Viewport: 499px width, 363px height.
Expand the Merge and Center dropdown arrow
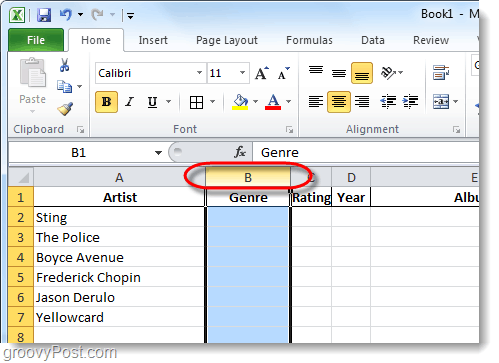[456, 102]
